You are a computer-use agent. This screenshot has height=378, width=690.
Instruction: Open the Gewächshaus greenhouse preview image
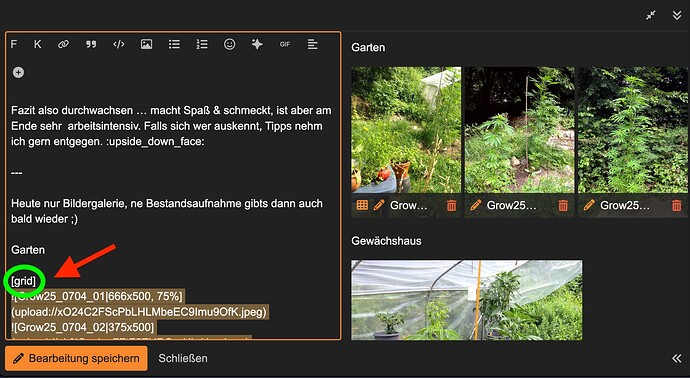click(x=466, y=300)
